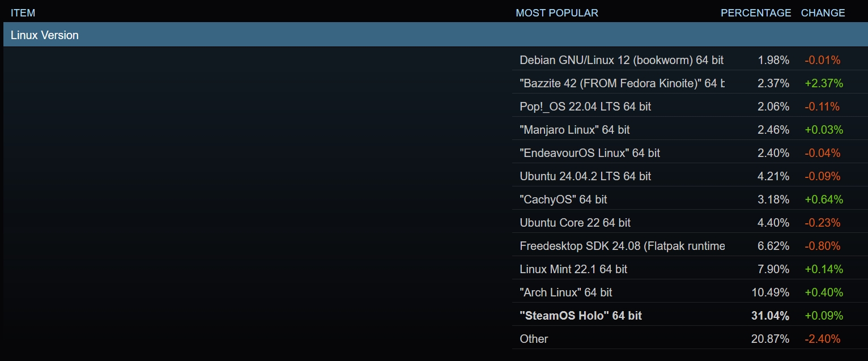Image resolution: width=868 pixels, height=361 pixels.
Task: Click the -2.40% change for Other
Action: (823, 339)
